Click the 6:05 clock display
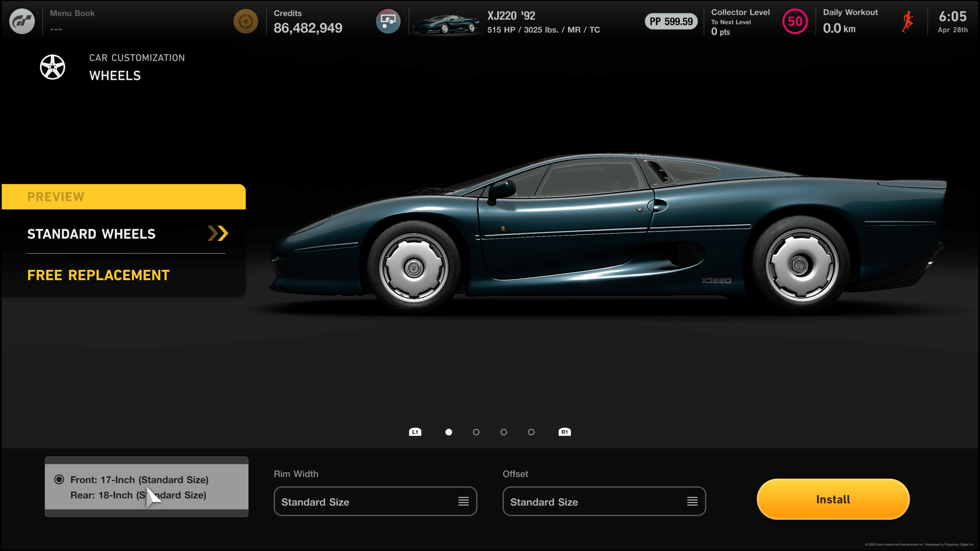The height and width of the screenshot is (551, 980). pyautogui.click(x=953, y=16)
